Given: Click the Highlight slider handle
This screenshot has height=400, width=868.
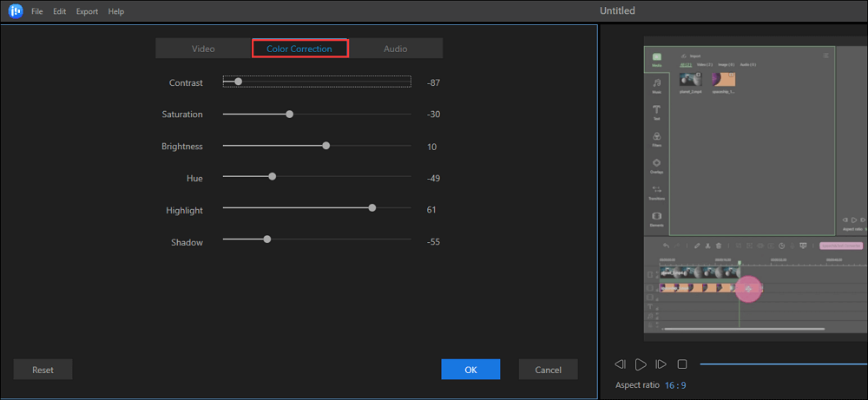Looking at the screenshot, I should pyautogui.click(x=372, y=207).
